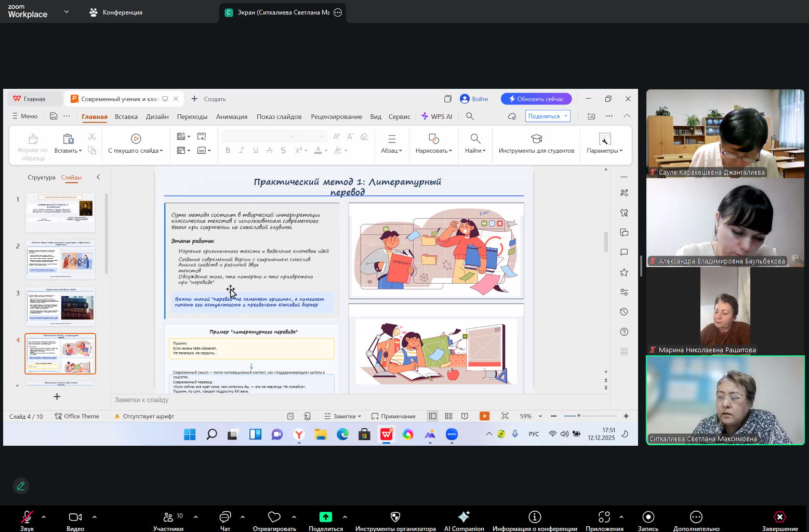Image resolution: width=809 pixels, height=532 pixels.
Task: Adjust the slide zoom slider
Action: [x=578, y=416]
